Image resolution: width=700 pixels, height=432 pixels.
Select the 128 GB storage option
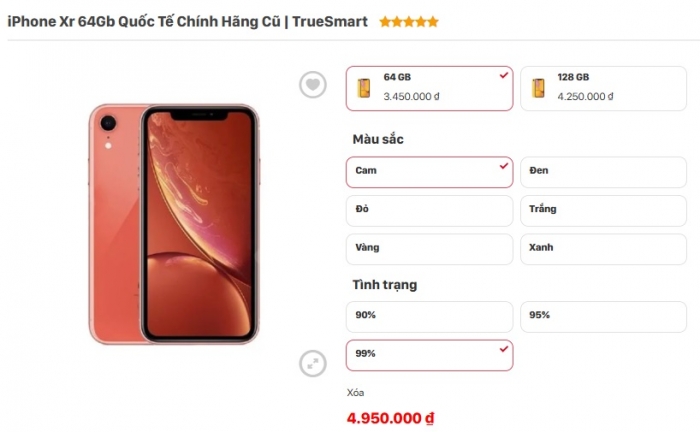(x=604, y=88)
